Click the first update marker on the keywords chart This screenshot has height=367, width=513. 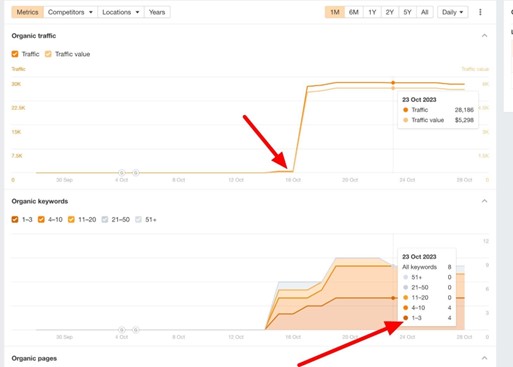(x=122, y=330)
